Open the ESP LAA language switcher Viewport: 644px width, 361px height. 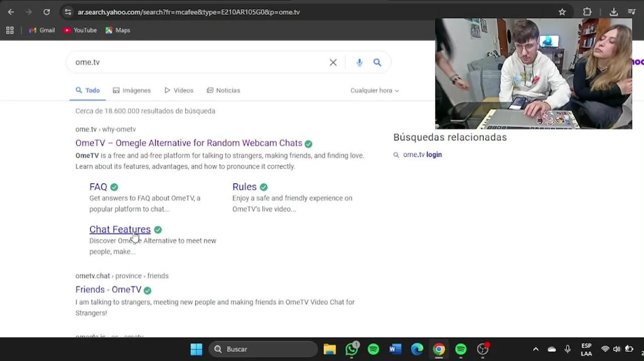(586, 349)
